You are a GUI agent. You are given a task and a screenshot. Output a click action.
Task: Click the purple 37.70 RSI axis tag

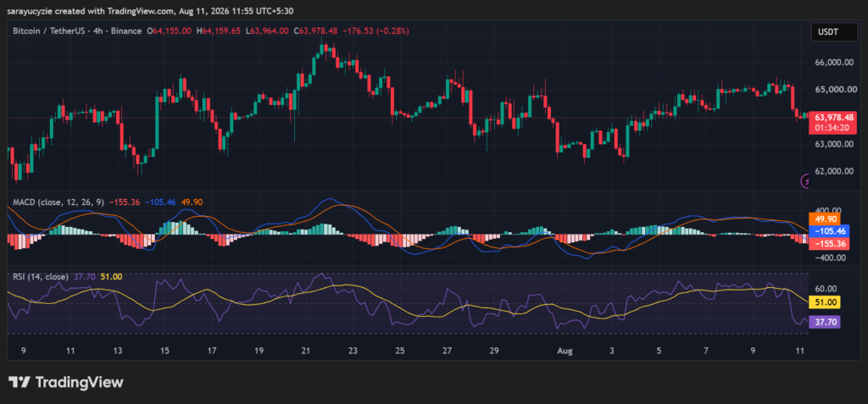point(825,322)
